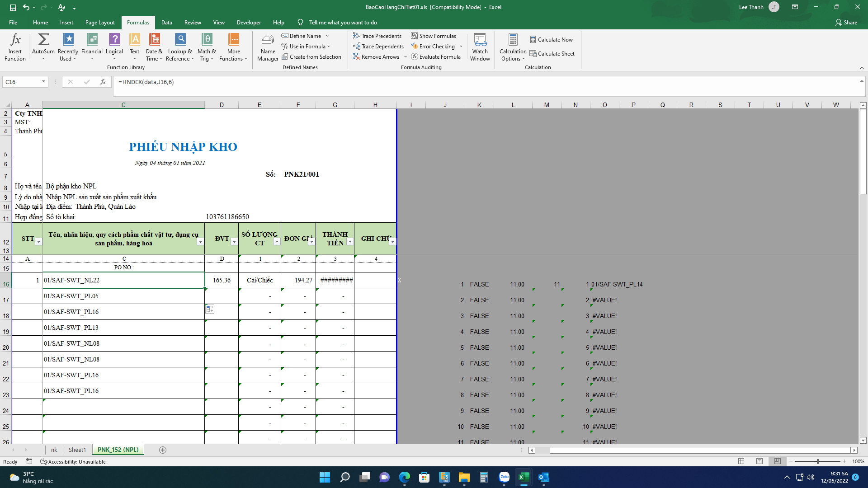
Task: Open the SỐ LƯỢNG CT filter dropdown
Action: click(277, 242)
